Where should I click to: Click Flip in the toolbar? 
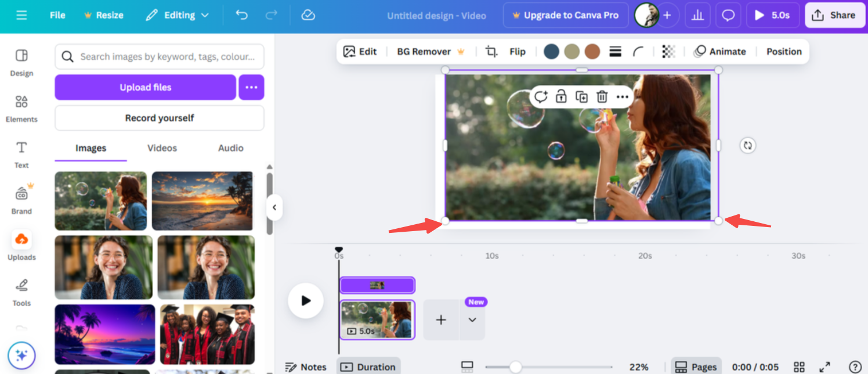click(518, 52)
